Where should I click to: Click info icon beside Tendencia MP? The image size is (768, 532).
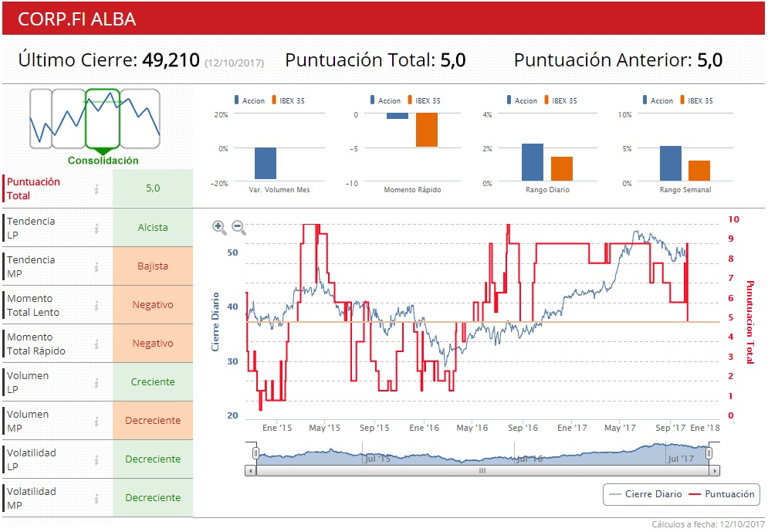tap(96, 266)
